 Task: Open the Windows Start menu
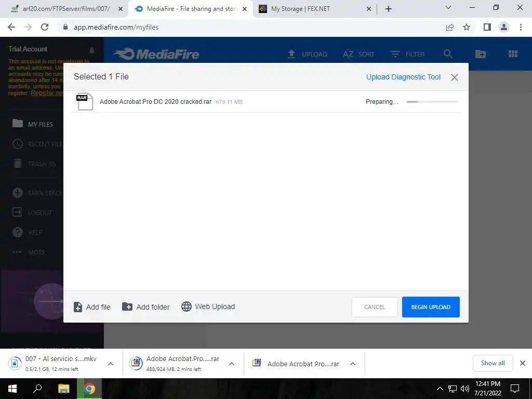[x=12, y=389]
